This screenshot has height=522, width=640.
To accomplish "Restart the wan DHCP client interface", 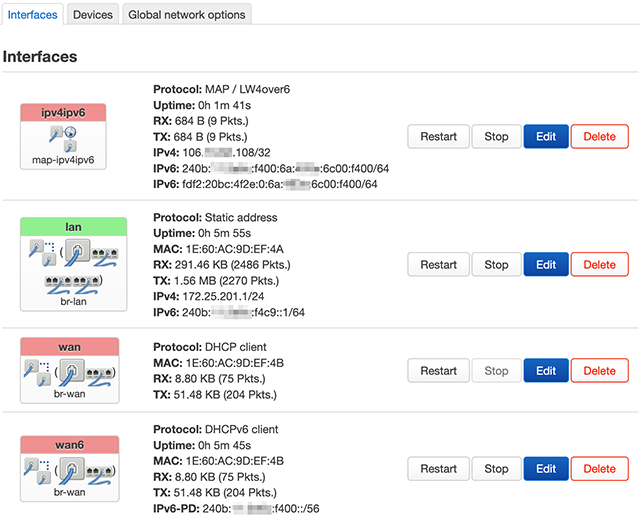I will [x=438, y=371].
